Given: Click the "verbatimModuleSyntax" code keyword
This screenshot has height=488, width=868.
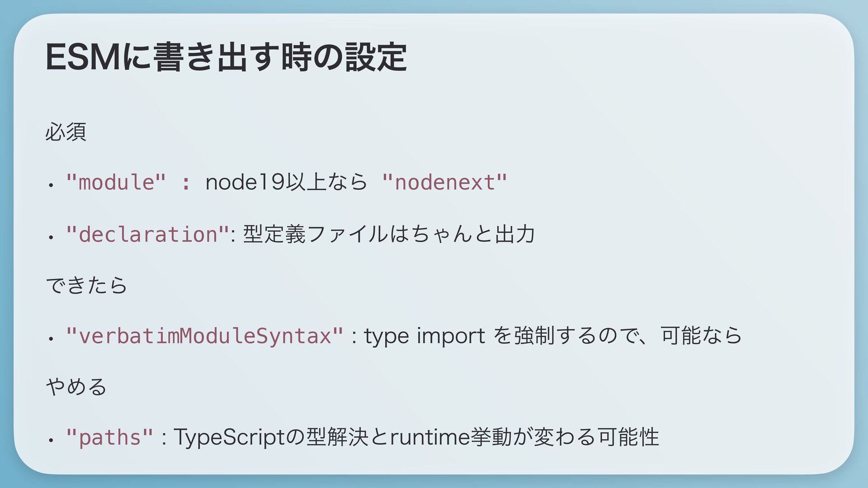Looking at the screenshot, I should [x=204, y=336].
